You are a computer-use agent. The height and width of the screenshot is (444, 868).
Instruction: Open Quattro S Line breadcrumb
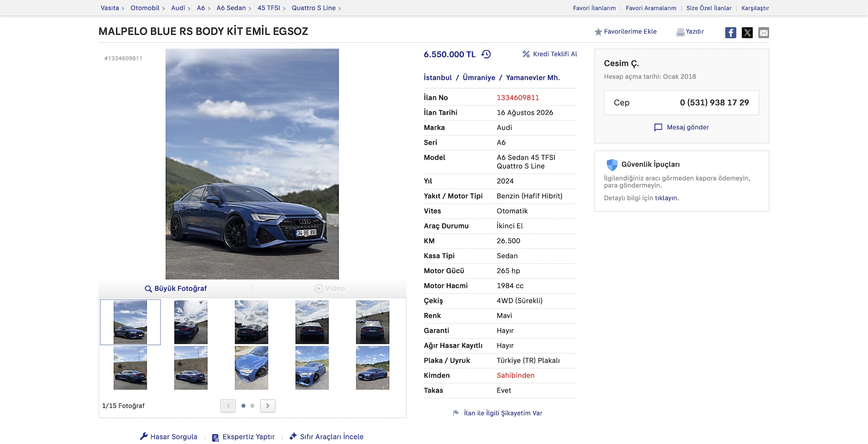(313, 8)
